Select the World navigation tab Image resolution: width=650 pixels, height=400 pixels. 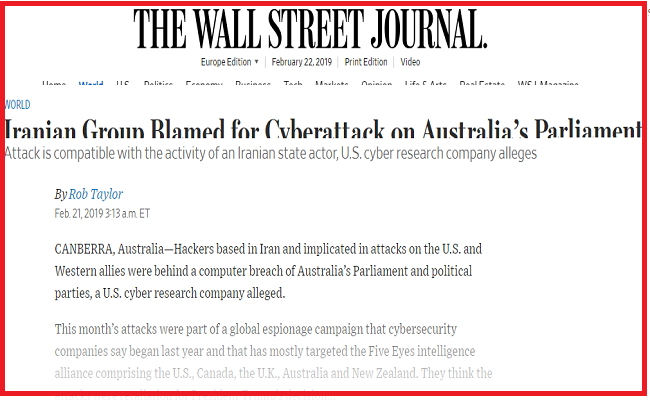[x=91, y=83]
